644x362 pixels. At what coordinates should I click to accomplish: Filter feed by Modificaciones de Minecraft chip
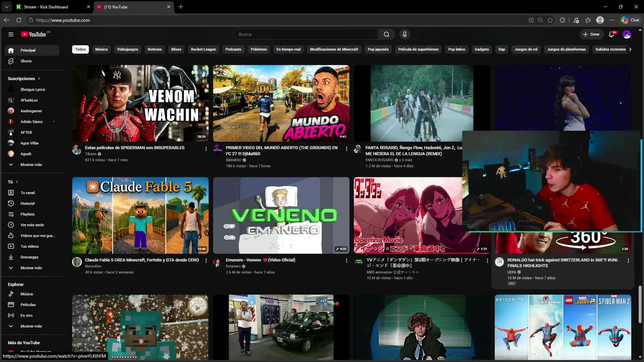(x=334, y=49)
